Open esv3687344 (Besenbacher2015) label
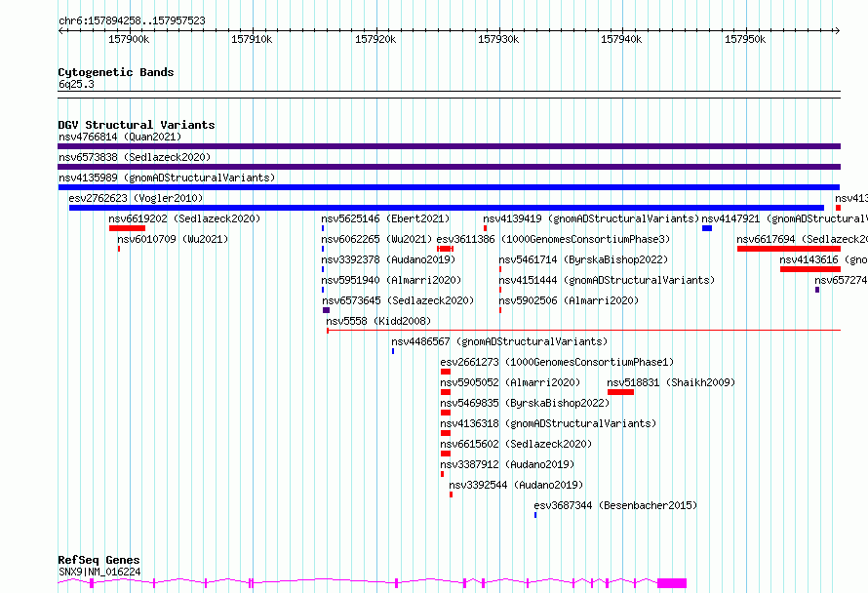 615,505
